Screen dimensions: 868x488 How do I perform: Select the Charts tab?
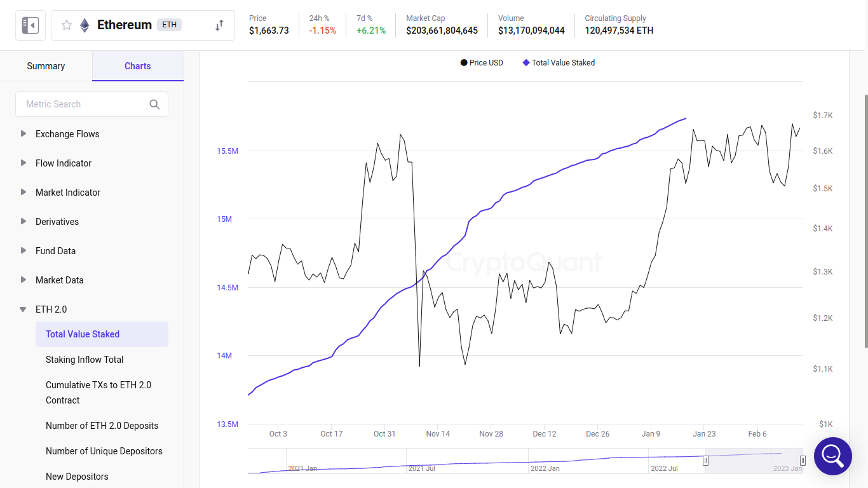(x=138, y=66)
